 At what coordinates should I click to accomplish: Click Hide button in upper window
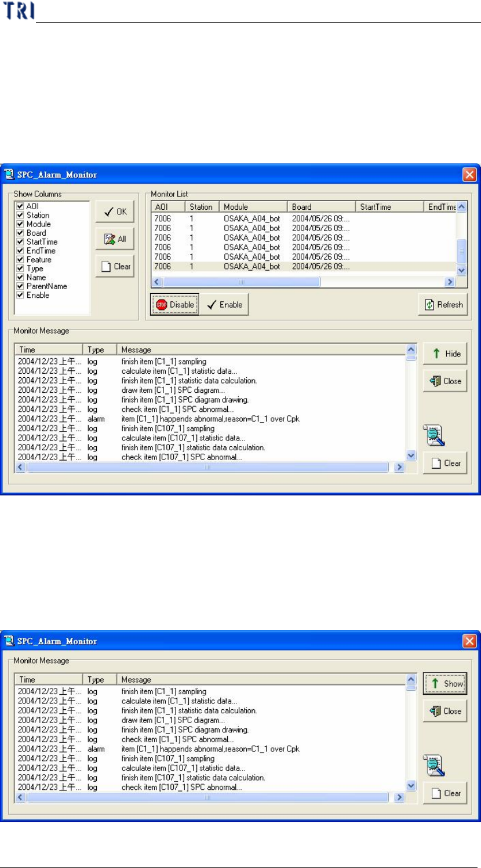[445, 353]
